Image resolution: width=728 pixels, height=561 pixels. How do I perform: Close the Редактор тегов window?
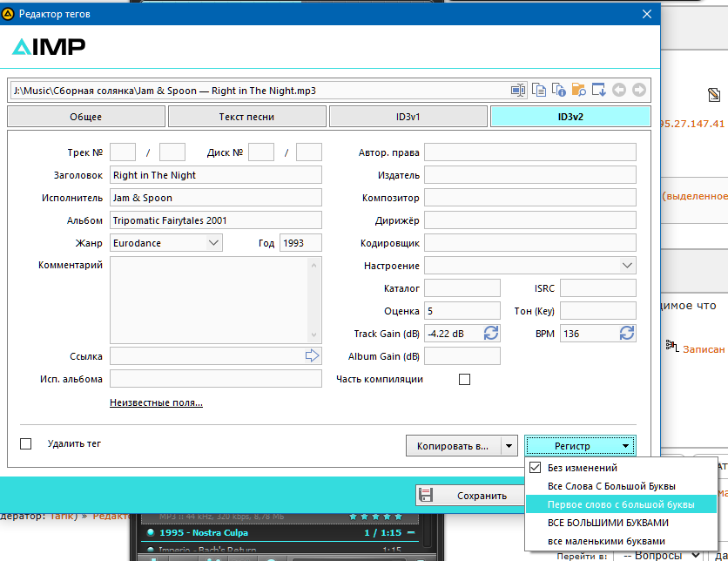point(647,14)
